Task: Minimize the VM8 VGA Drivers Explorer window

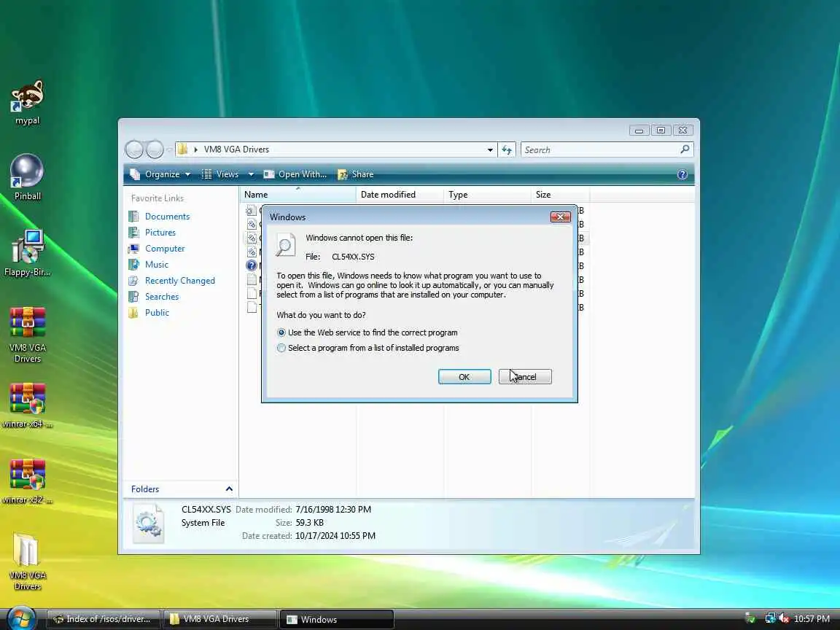Action: [639, 131]
